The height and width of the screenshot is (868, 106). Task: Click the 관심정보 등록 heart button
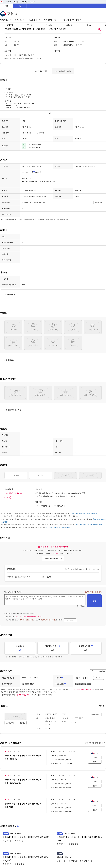pos(41,71)
